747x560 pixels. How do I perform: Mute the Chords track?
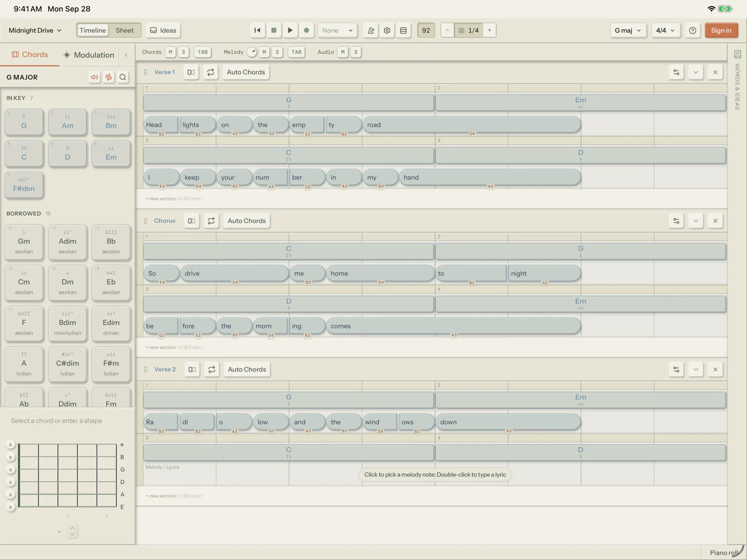[170, 52]
